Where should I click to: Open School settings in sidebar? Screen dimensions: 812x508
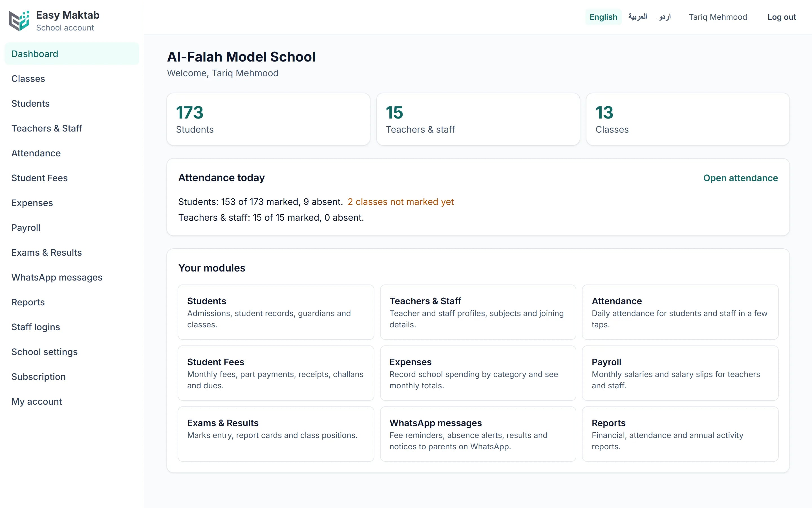tap(72, 352)
